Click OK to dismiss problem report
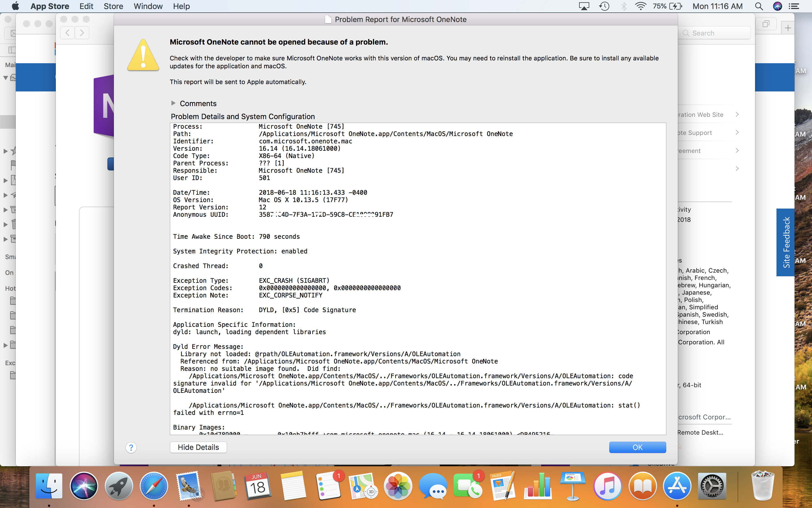 pyautogui.click(x=637, y=447)
